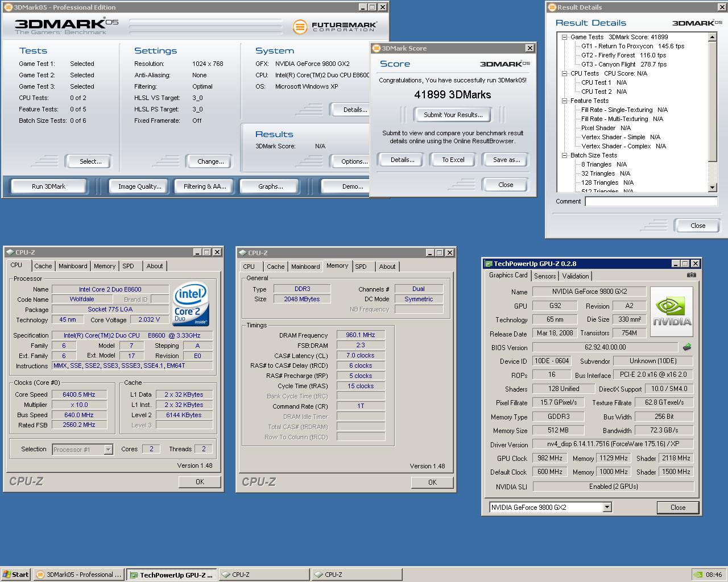
Task: Click the NVIDIA logo in GPU-Z
Action: pos(672,311)
